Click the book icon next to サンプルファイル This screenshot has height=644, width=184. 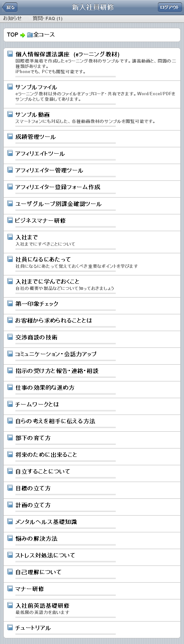tap(10, 86)
